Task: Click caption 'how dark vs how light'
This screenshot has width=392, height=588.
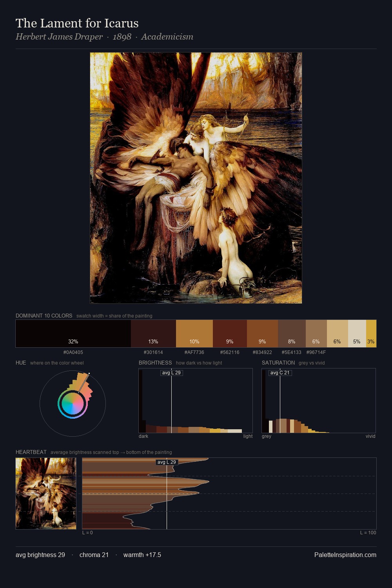Action: pos(199,363)
